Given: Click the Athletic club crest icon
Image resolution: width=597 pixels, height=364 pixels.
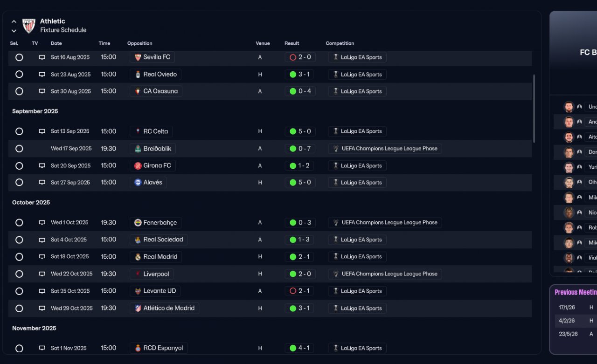Looking at the screenshot, I should click(29, 26).
